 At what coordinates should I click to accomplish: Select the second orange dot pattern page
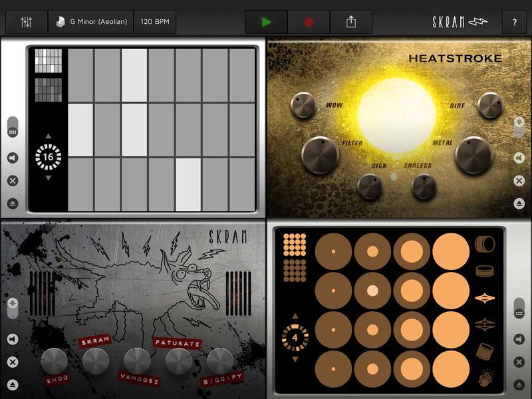[x=295, y=271]
